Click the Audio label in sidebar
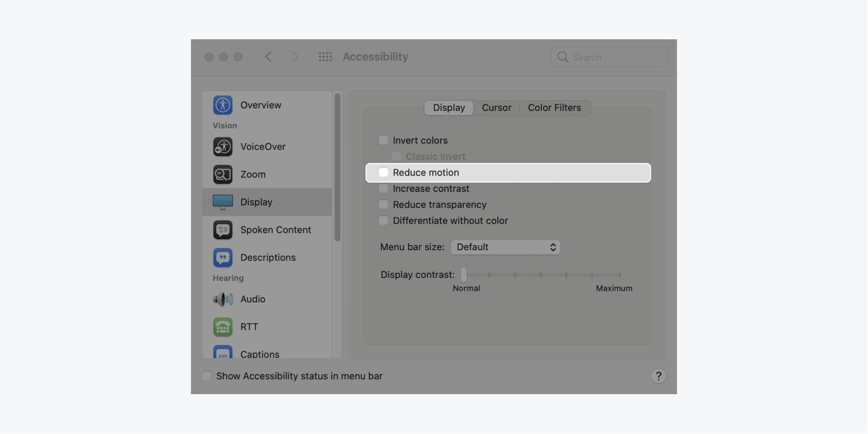 click(x=253, y=299)
